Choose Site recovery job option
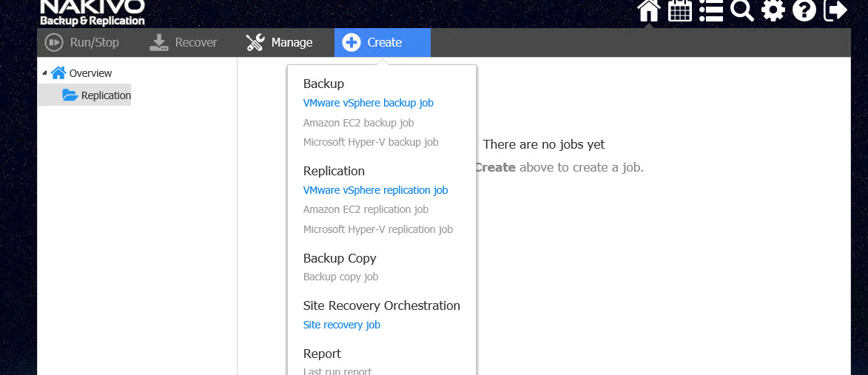Image resolution: width=868 pixels, height=375 pixels. coord(341,325)
